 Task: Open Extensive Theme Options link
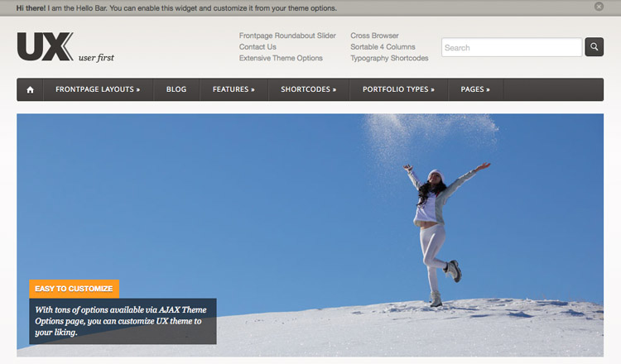(281, 59)
